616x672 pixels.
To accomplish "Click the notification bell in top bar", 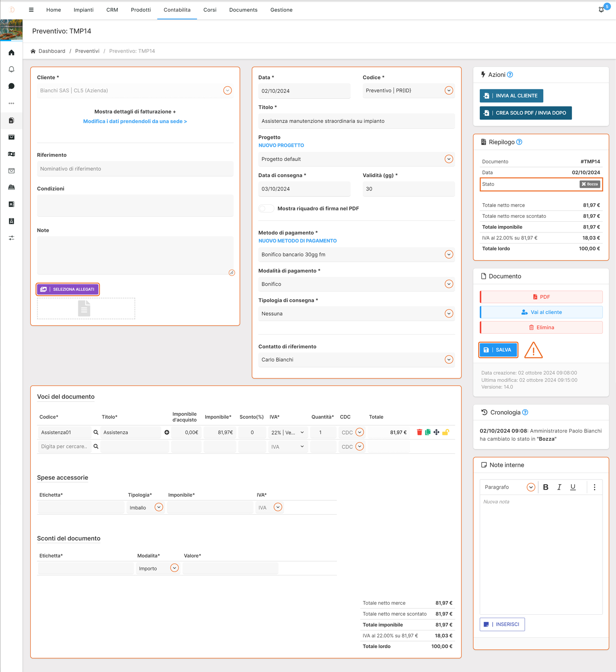I will [x=601, y=10].
